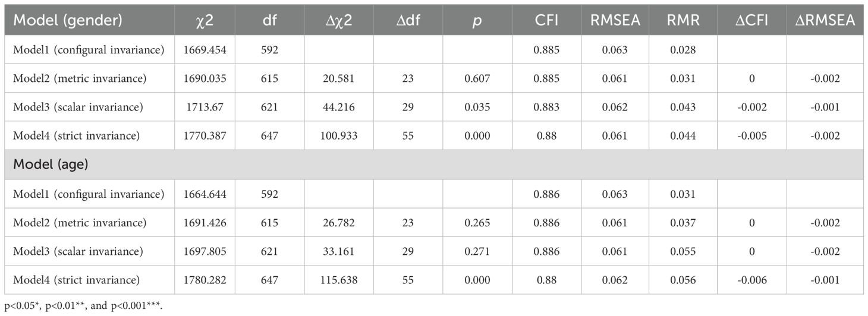Select the chi-square cell 1664.644
Image resolution: width=868 pixels, height=316 pixels.
pyautogui.click(x=205, y=194)
